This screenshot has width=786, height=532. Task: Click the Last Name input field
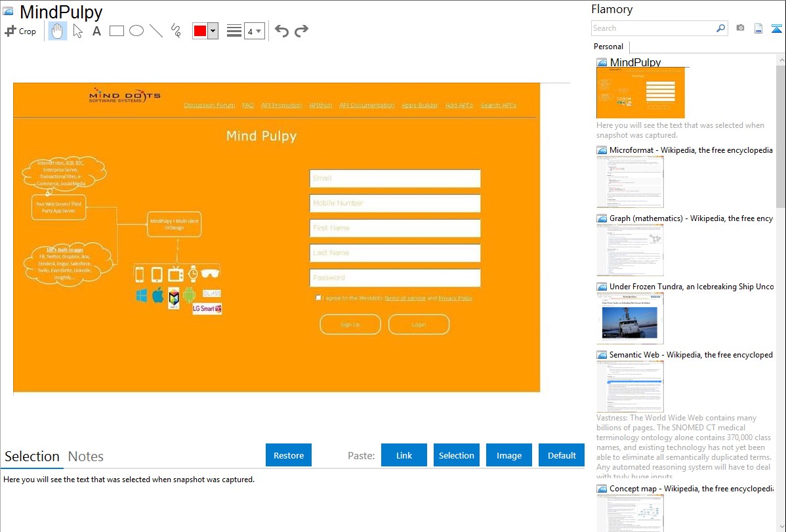pyautogui.click(x=395, y=253)
